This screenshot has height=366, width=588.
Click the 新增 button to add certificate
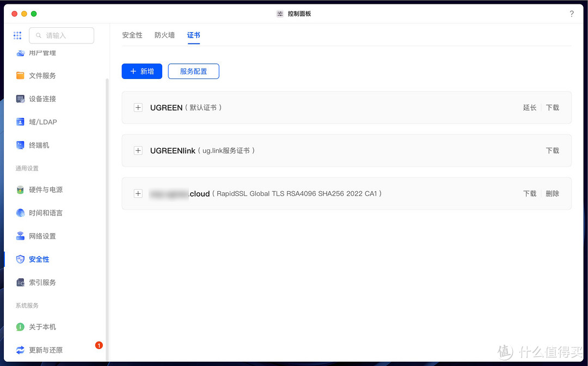point(142,71)
